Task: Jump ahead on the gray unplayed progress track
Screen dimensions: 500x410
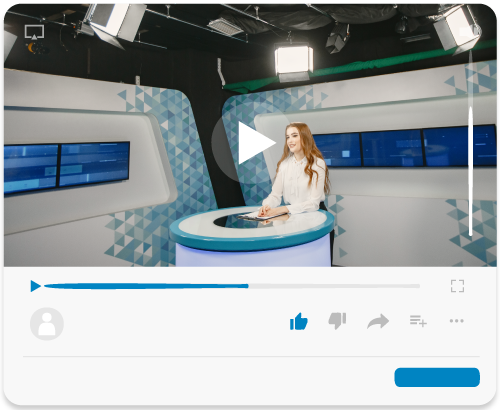Action: [x=334, y=286]
